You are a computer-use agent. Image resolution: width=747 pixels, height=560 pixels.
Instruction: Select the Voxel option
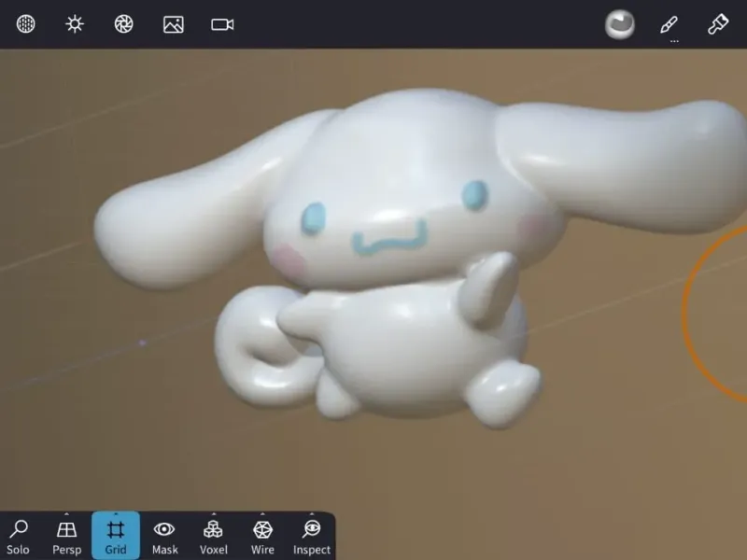[x=214, y=537]
